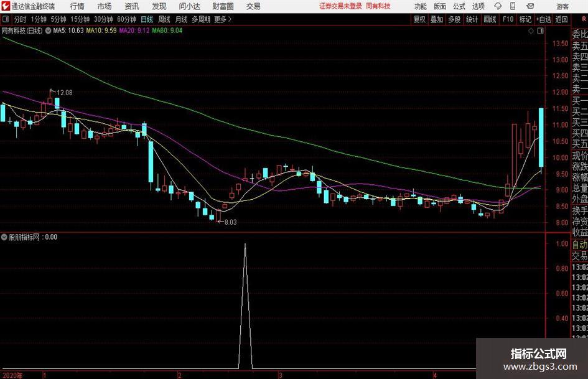The width and height of the screenshot is (588, 379).
Task: Switch to 15分钟 period tab
Action: [80, 19]
